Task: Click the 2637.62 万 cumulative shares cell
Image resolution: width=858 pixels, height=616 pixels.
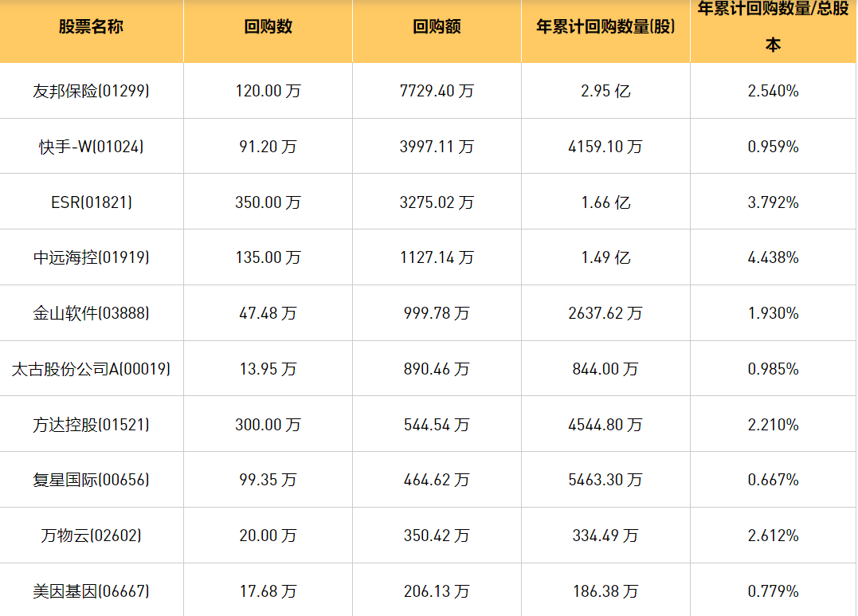Action: [605, 314]
